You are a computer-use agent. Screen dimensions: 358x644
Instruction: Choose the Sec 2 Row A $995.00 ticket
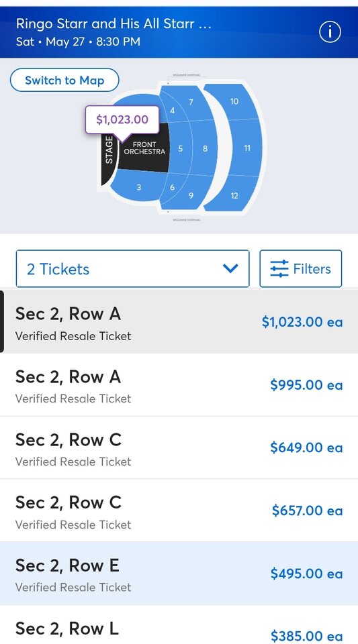coord(179,385)
